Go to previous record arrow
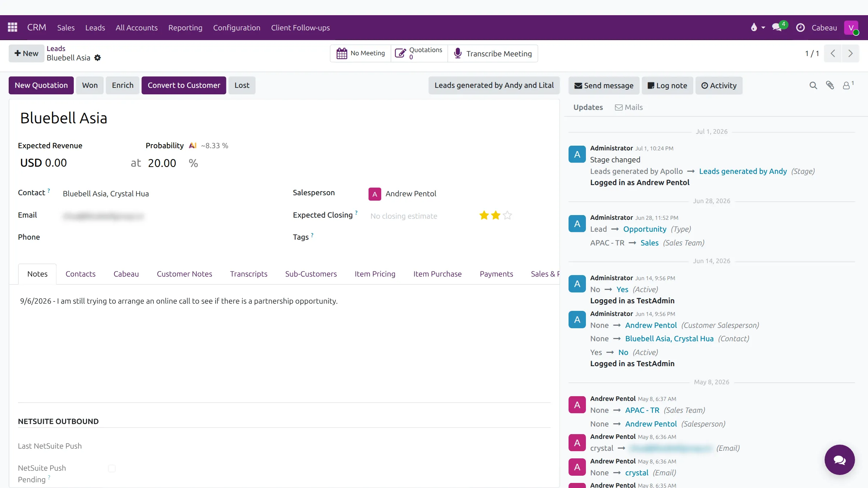868x488 pixels. (x=833, y=53)
